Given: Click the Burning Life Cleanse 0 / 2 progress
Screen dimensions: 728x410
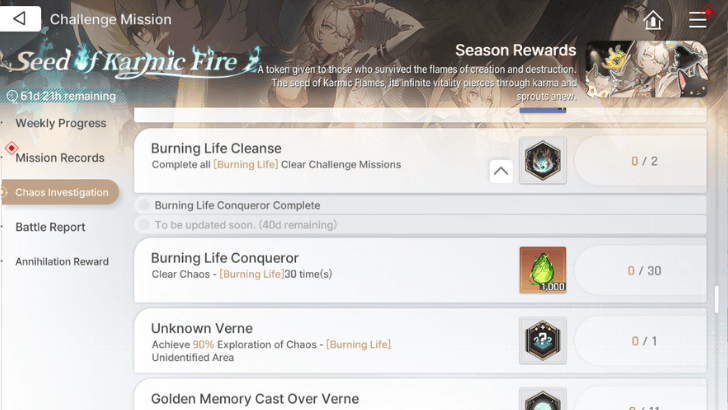Looking at the screenshot, I should point(644,161).
